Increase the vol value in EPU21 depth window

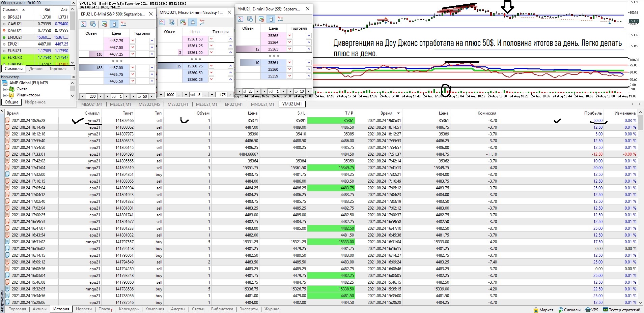(126, 96)
